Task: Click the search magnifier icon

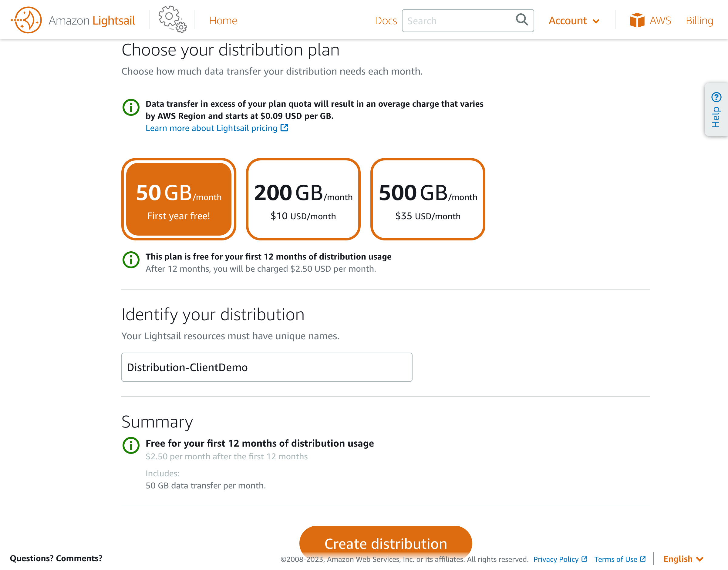Action: 521,20
